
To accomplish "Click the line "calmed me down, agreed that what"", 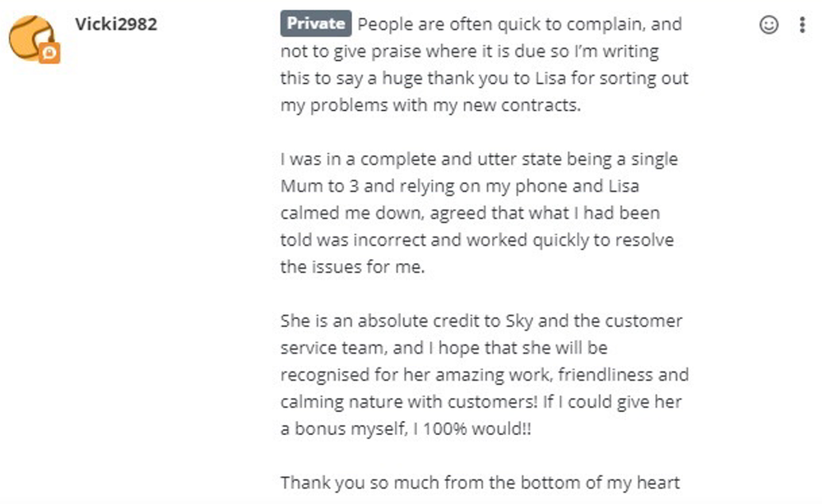I will [470, 213].
